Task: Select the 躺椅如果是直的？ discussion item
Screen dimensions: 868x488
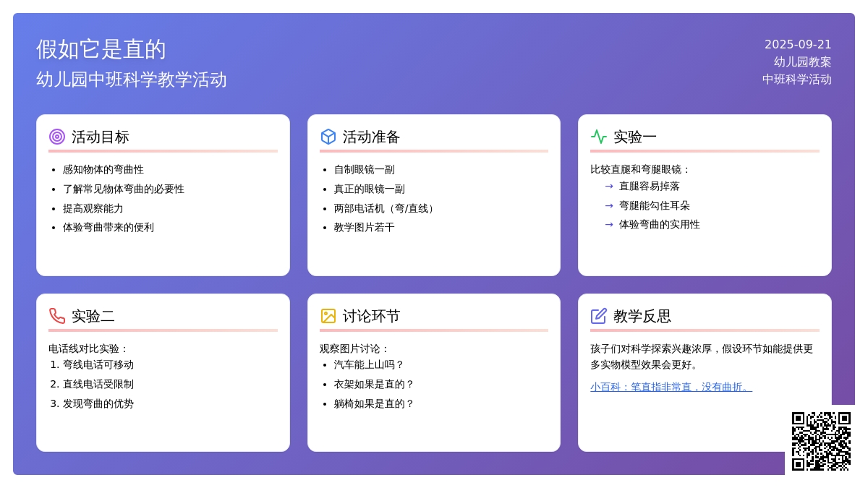Action: 374,403
